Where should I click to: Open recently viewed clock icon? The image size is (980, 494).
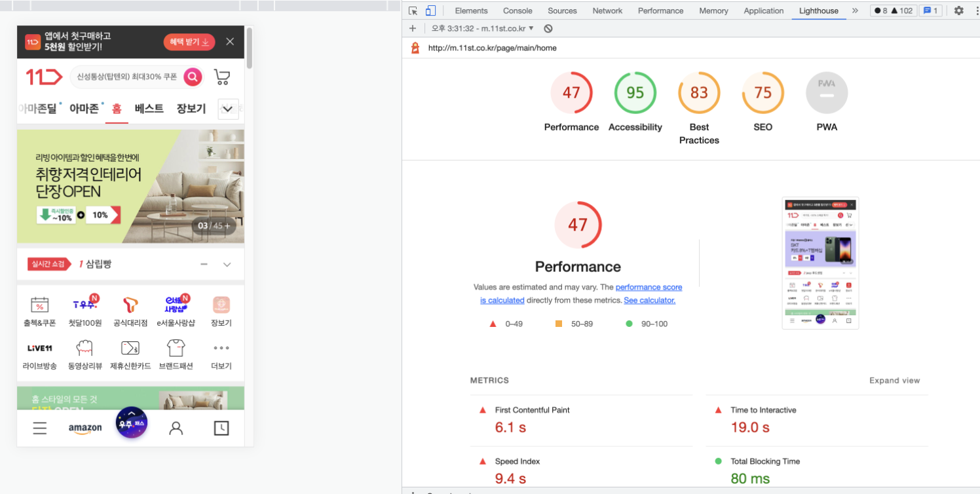[221, 428]
